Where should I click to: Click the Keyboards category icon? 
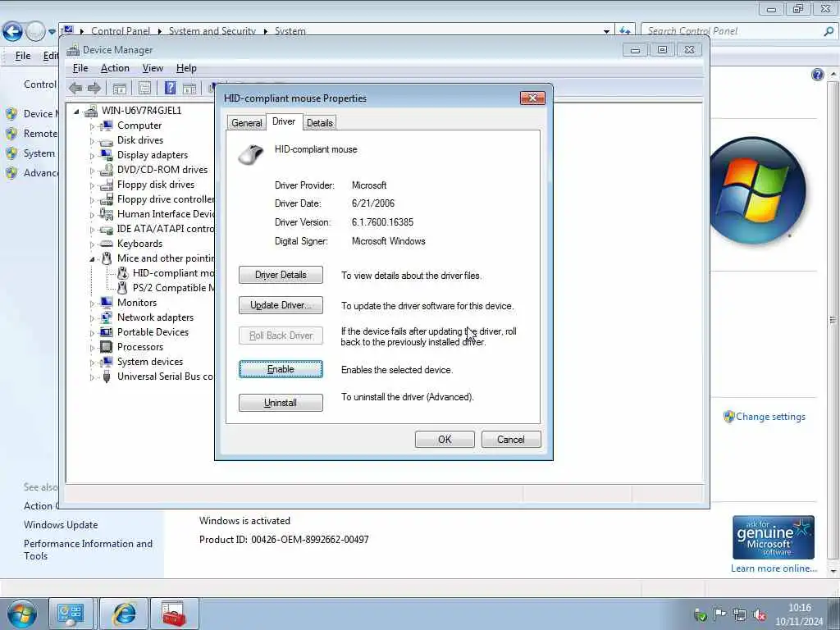(x=107, y=244)
